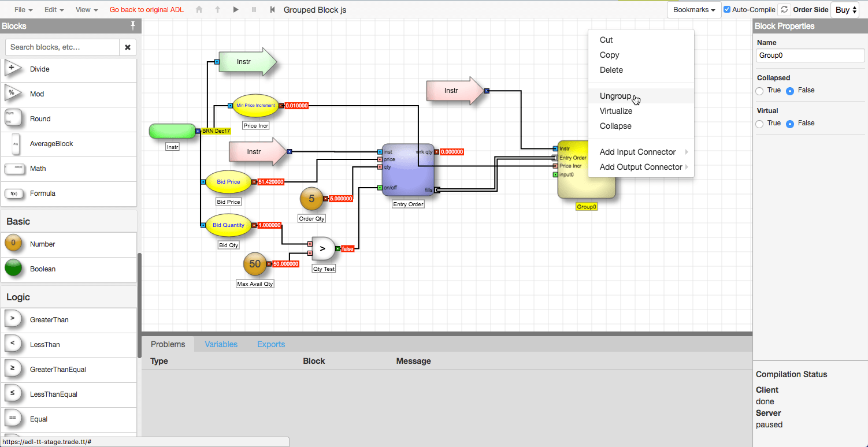Switch to the Variables tab
Viewport: 868px width, 447px height.
point(221,344)
